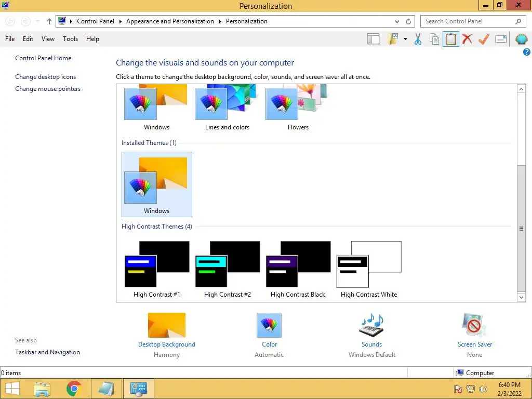Click the Sounds keyboard notes icon

(371, 325)
